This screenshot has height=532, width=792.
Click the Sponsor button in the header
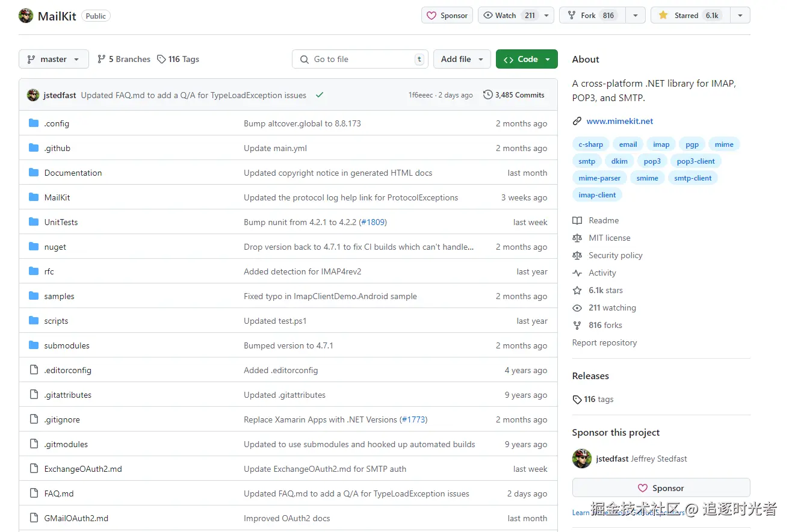447,16
